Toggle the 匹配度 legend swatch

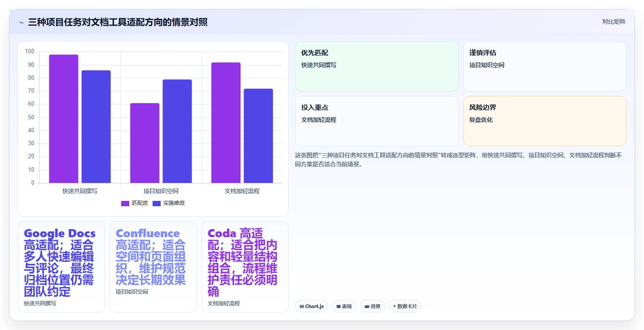[125, 204]
